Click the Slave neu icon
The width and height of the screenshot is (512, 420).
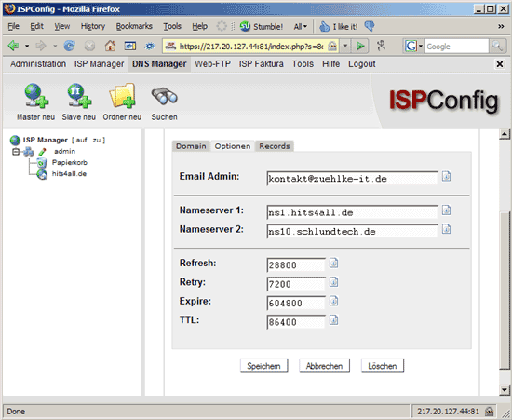click(79, 95)
